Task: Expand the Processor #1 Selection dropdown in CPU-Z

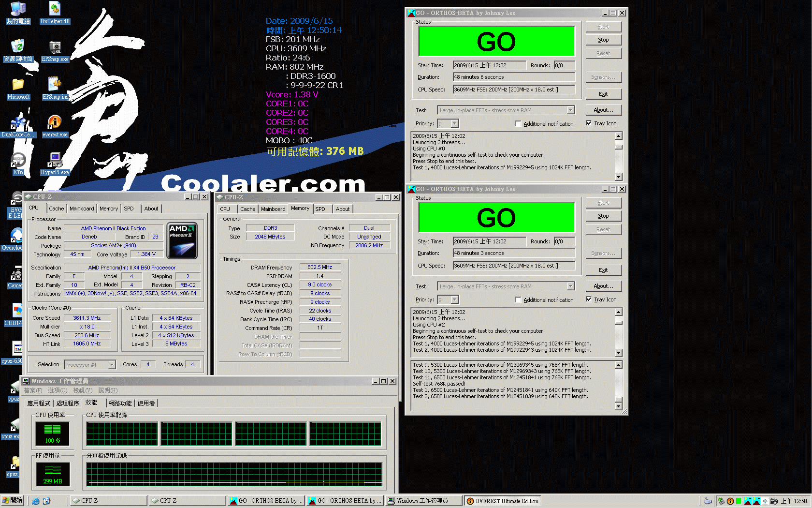Action: pyautogui.click(x=112, y=365)
